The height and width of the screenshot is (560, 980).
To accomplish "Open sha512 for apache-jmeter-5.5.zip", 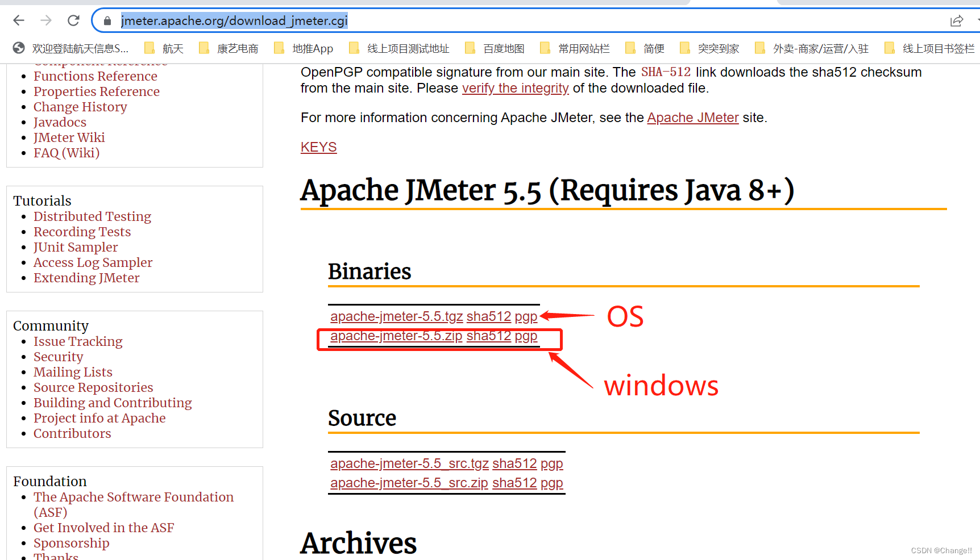I will tap(488, 336).
